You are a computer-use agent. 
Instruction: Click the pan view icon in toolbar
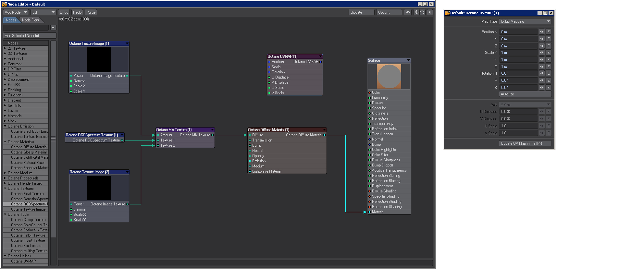click(x=416, y=12)
